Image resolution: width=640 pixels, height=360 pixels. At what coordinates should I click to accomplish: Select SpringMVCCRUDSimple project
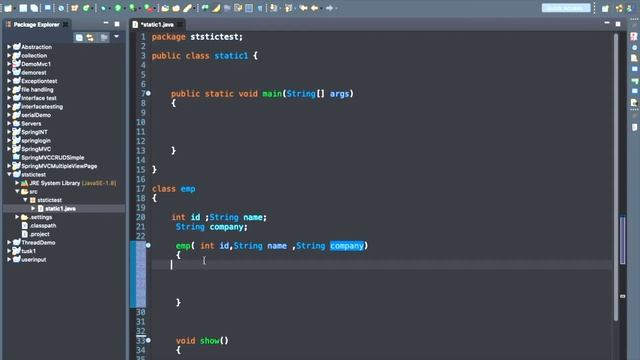tap(52, 158)
